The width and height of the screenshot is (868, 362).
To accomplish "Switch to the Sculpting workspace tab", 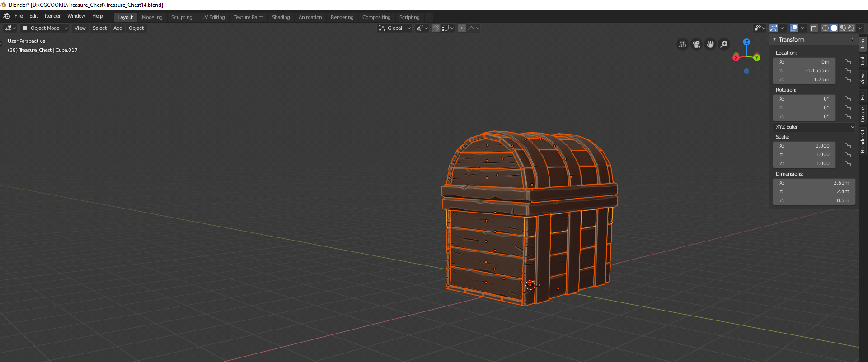I will (182, 17).
